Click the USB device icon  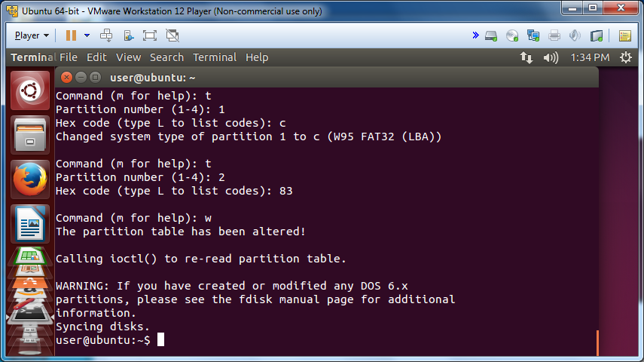coord(597,35)
